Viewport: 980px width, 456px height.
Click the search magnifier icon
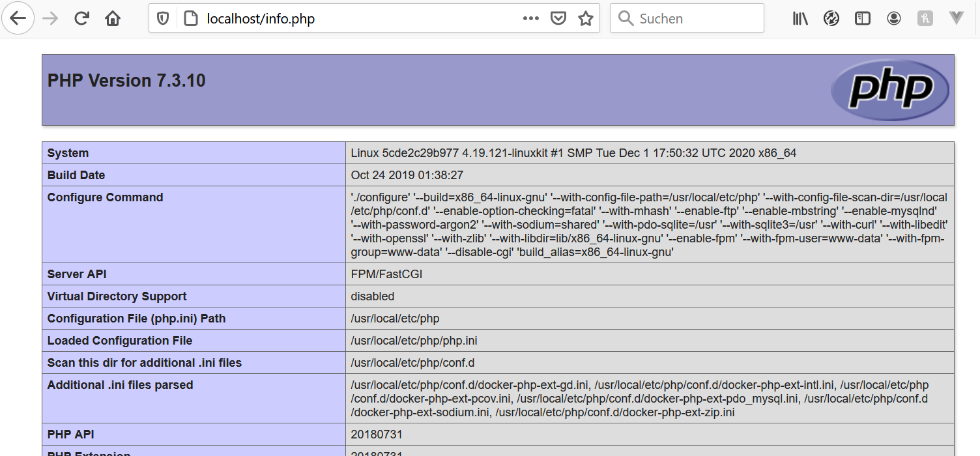(626, 18)
